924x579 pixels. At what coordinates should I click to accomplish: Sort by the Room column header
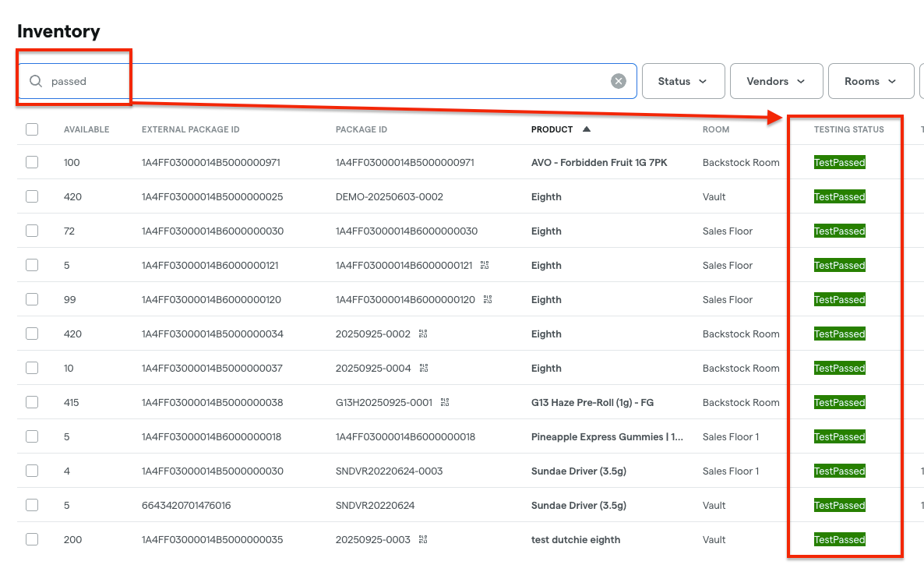click(715, 129)
